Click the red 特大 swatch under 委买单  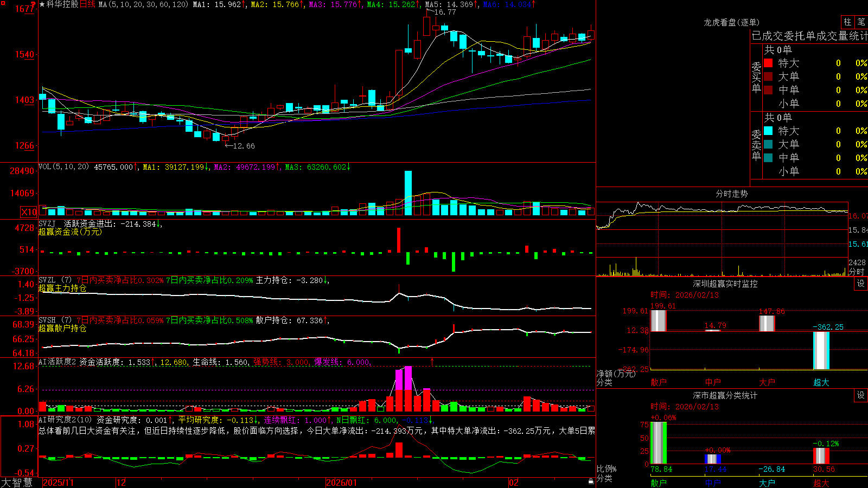click(768, 63)
